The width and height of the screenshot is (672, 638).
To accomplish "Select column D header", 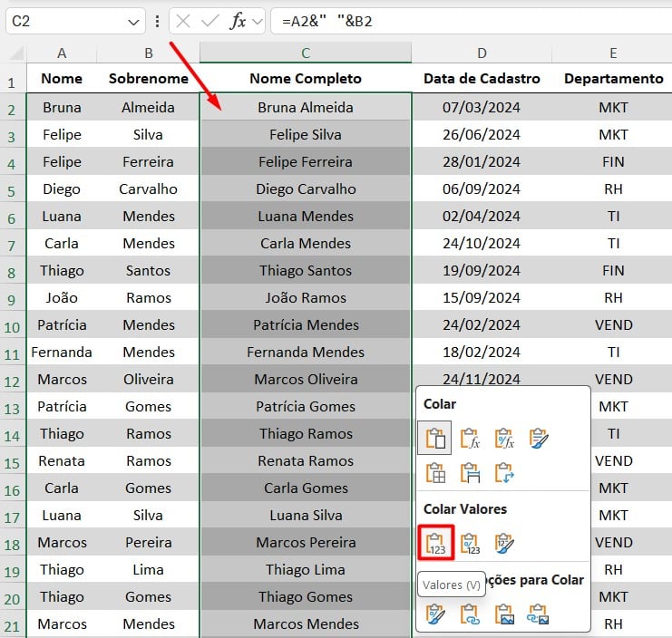I will 482,53.
